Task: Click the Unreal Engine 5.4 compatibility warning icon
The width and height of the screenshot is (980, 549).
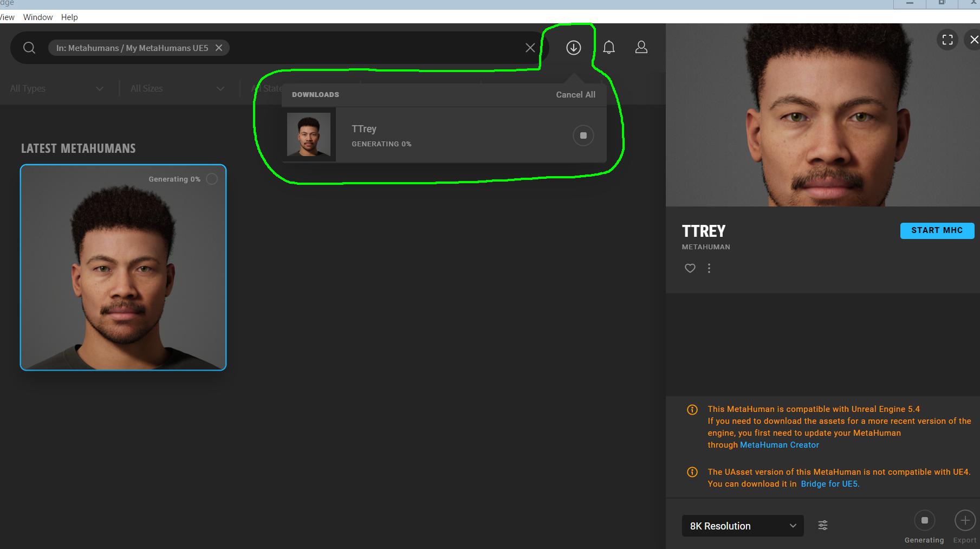Action: (692, 410)
